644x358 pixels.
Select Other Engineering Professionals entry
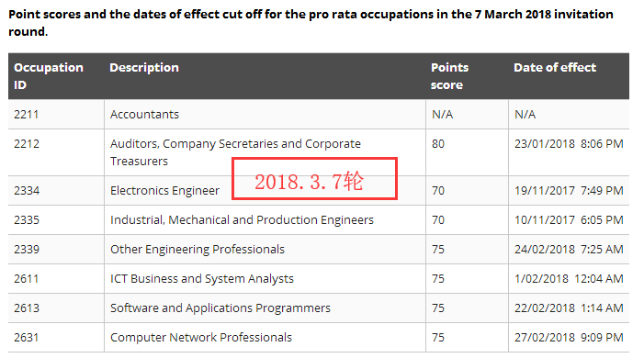(x=198, y=249)
